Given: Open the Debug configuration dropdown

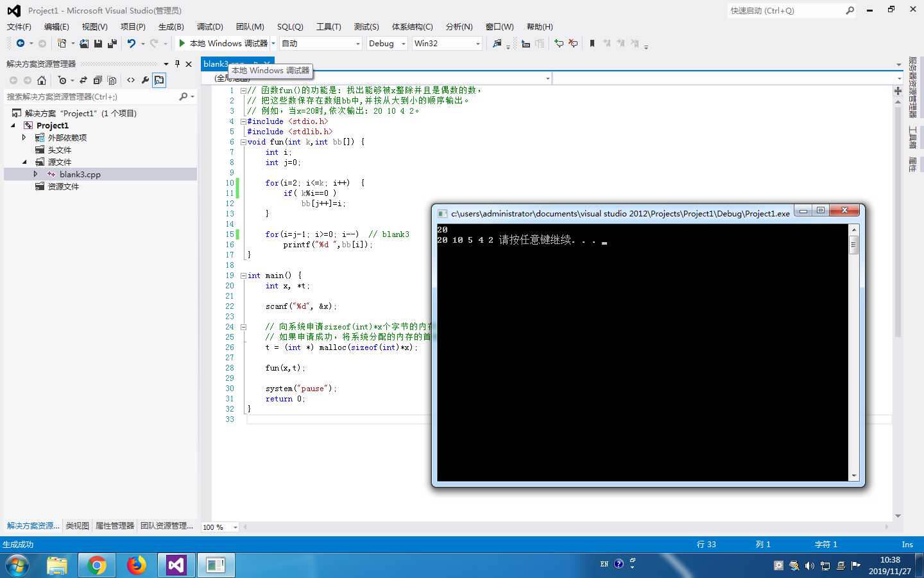Looking at the screenshot, I should (x=387, y=43).
